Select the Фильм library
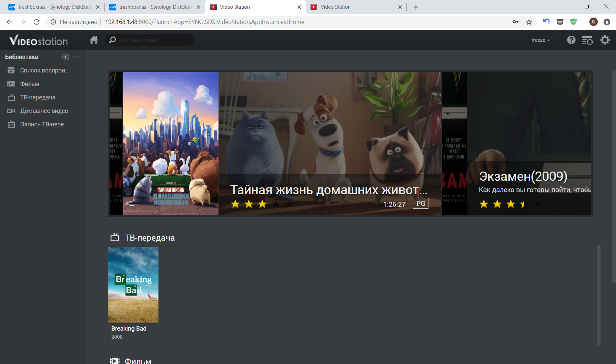 (42, 84)
